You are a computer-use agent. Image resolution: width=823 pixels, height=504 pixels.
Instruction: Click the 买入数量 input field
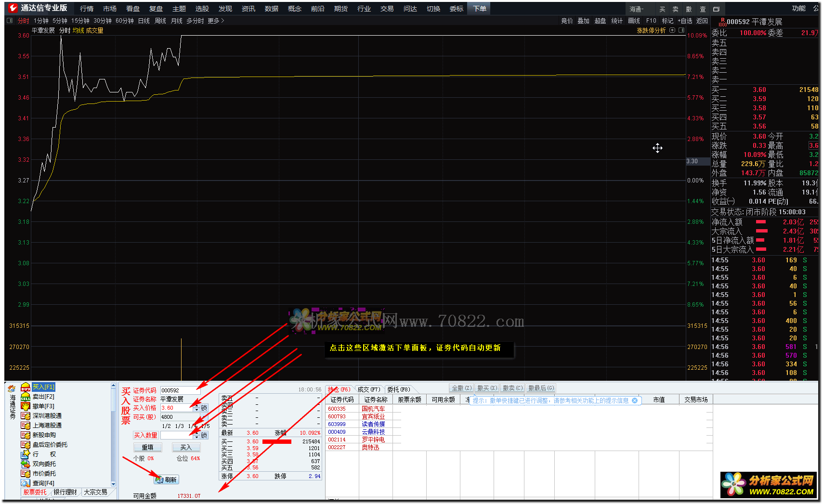177,435
